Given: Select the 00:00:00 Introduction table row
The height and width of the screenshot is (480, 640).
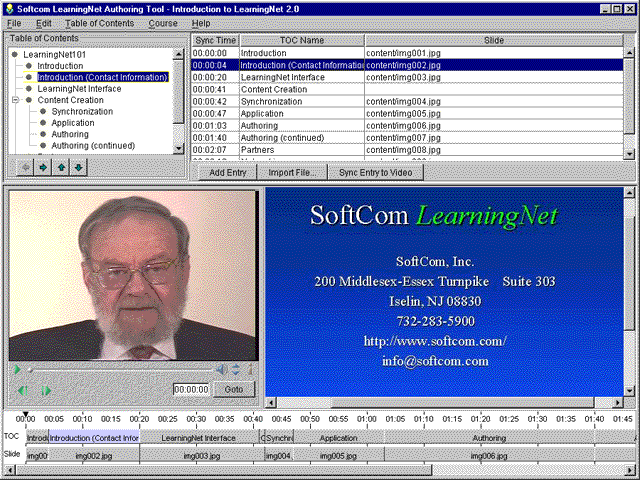Looking at the screenshot, I should (x=407, y=53).
